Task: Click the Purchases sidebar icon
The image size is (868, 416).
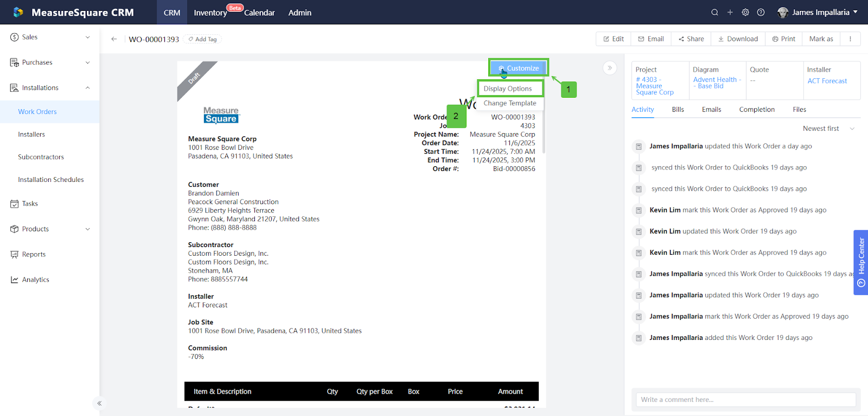Action: (x=15, y=62)
